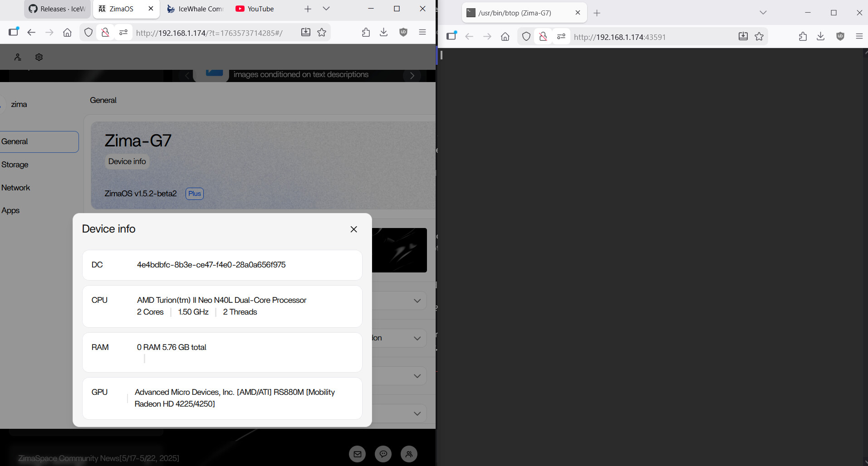
Task: Select the Storage settings section
Action: pos(15,165)
